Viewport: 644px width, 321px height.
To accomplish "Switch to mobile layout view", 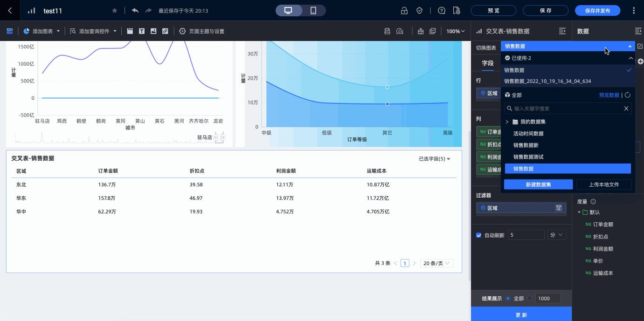I will 313,10.
